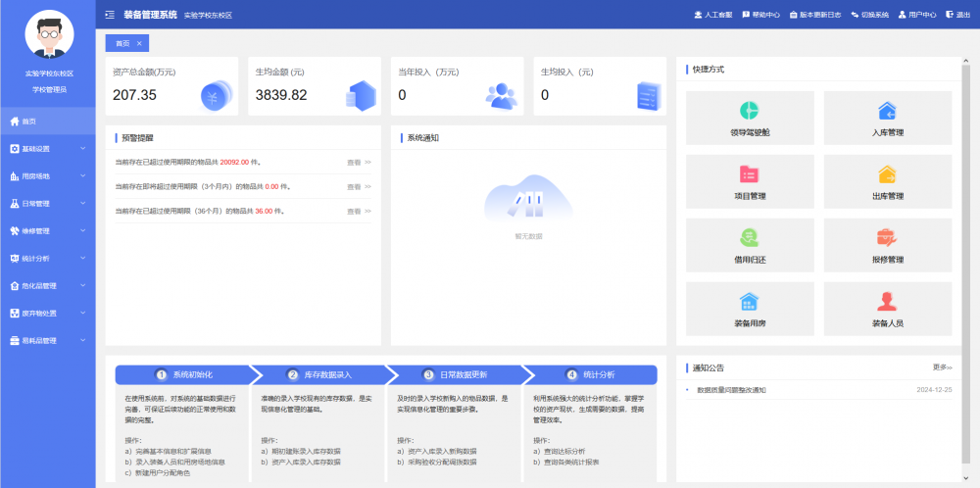Open the 出库管理 shortcut icon
This screenshot has width=980, height=488.
click(x=887, y=174)
